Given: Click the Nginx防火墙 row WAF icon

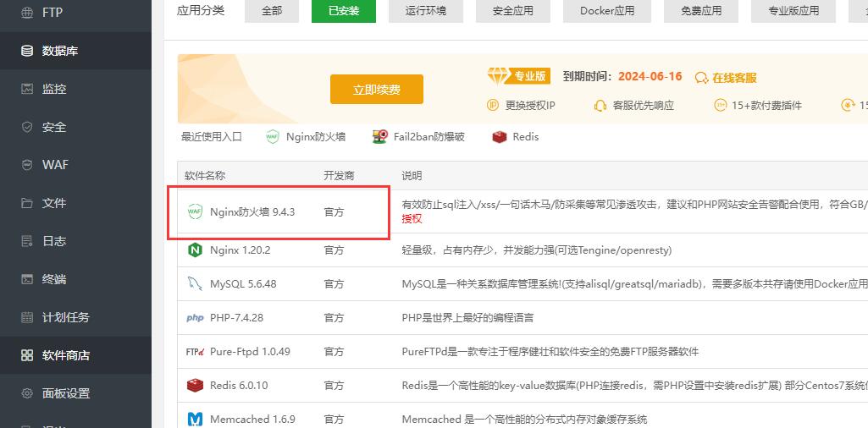Looking at the screenshot, I should (195, 211).
